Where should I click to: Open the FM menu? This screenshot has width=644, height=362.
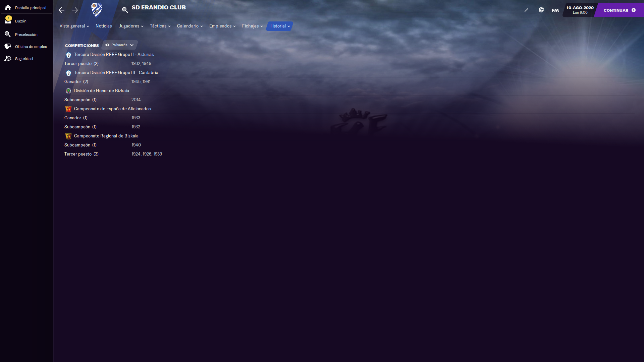point(555,10)
